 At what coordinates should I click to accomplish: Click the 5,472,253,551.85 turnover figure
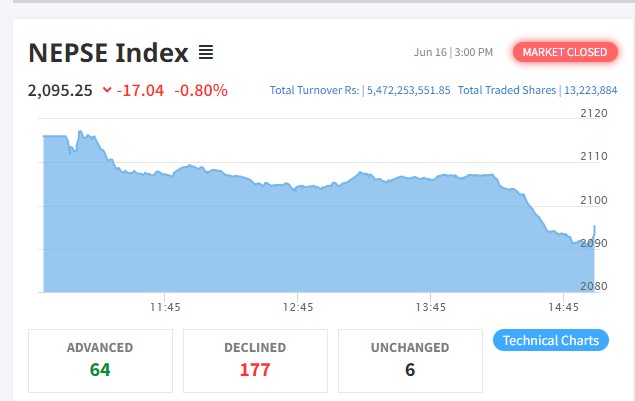click(x=408, y=91)
